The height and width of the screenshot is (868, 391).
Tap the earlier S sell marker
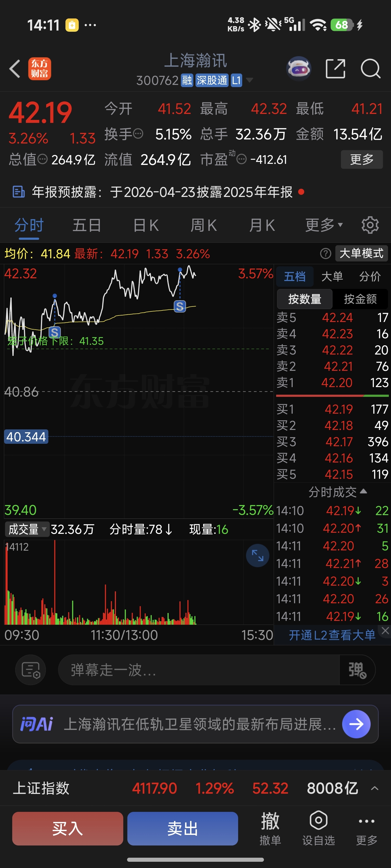[55, 332]
